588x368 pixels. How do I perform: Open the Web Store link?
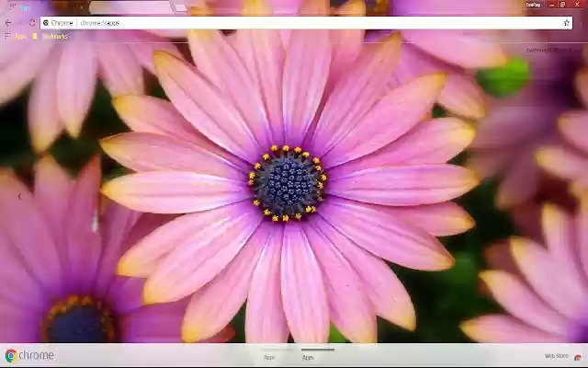click(563, 356)
